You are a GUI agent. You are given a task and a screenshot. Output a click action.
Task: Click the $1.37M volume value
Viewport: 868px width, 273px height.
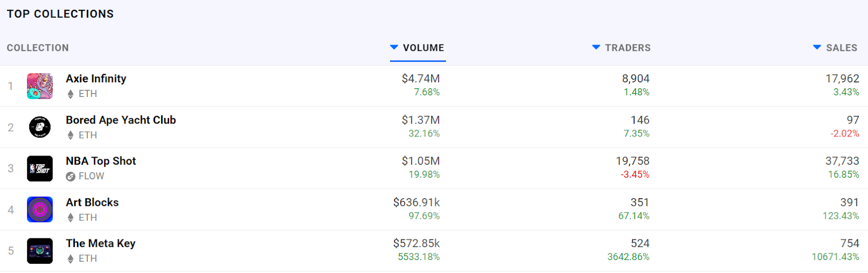(x=421, y=120)
